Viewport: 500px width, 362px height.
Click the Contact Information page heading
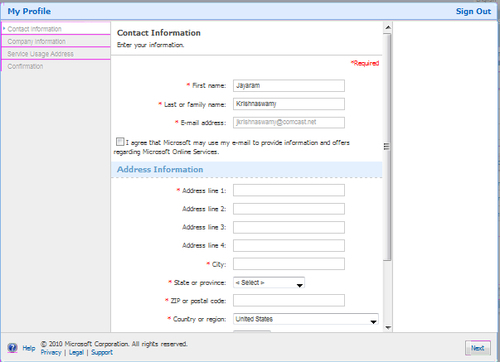coord(159,33)
